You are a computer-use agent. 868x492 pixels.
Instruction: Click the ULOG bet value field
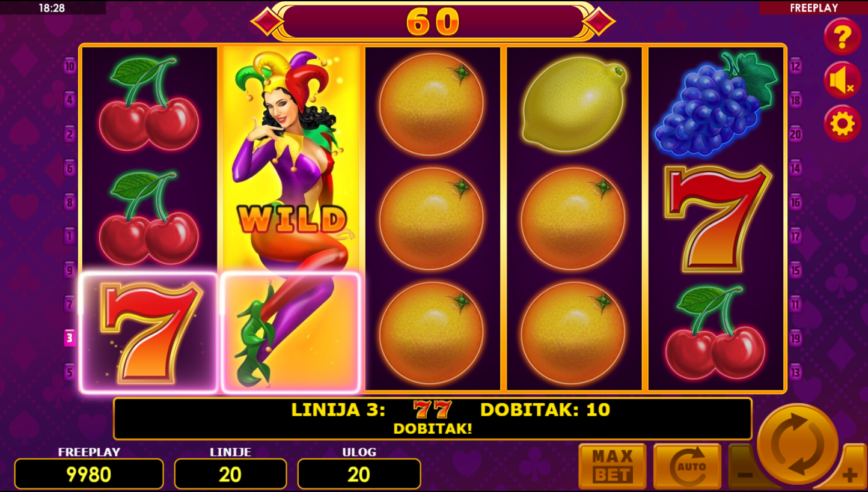pyautogui.click(x=359, y=474)
